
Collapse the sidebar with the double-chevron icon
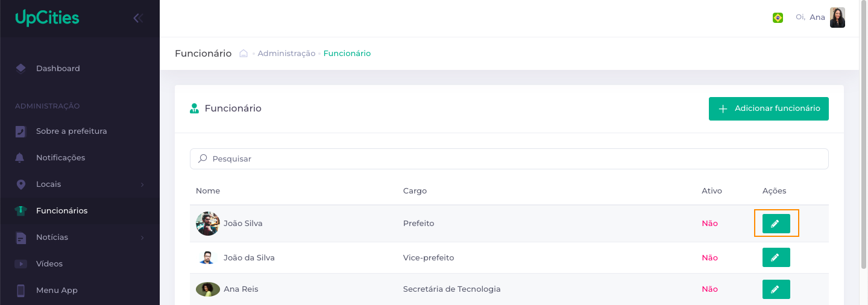[x=138, y=18]
